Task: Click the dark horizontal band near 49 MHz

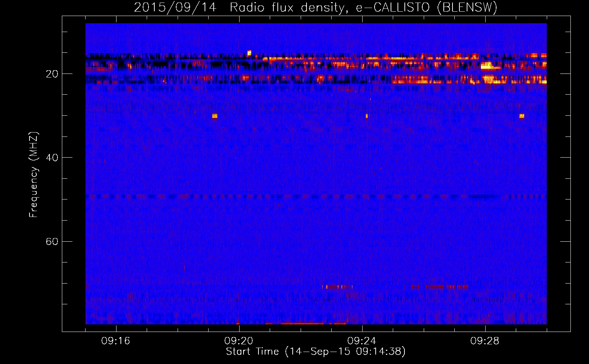Action: point(316,197)
